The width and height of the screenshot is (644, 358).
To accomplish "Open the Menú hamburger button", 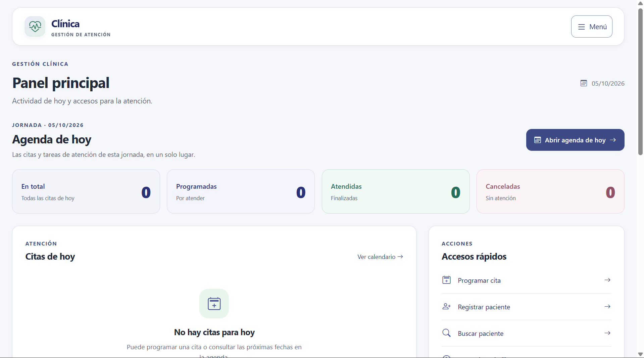I will 592,27.
